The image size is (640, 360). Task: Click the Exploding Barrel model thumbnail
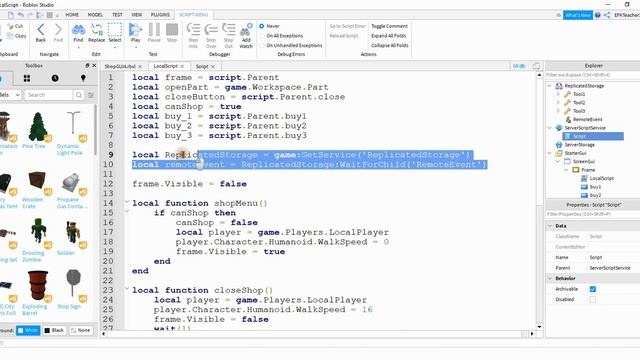tap(38, 286)
